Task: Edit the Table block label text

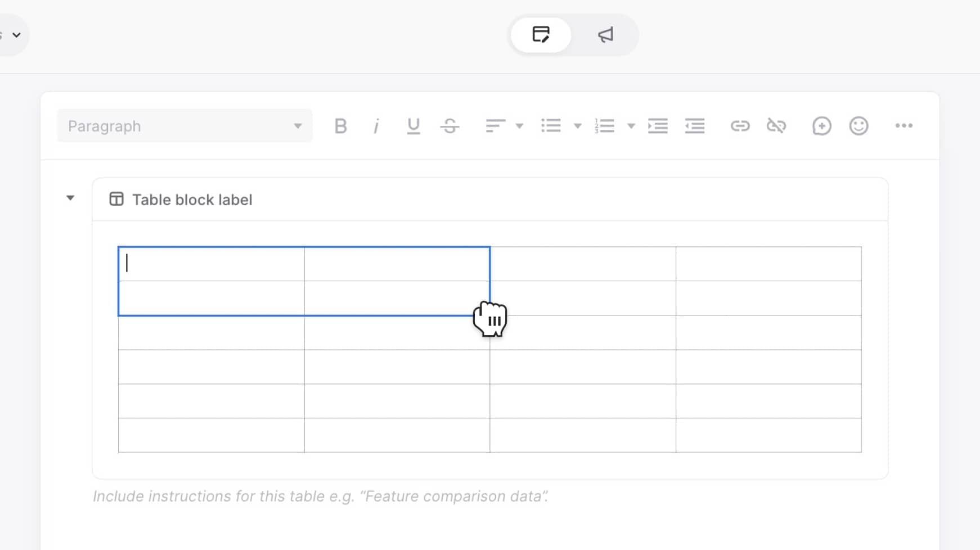Action: click(192, 200)
